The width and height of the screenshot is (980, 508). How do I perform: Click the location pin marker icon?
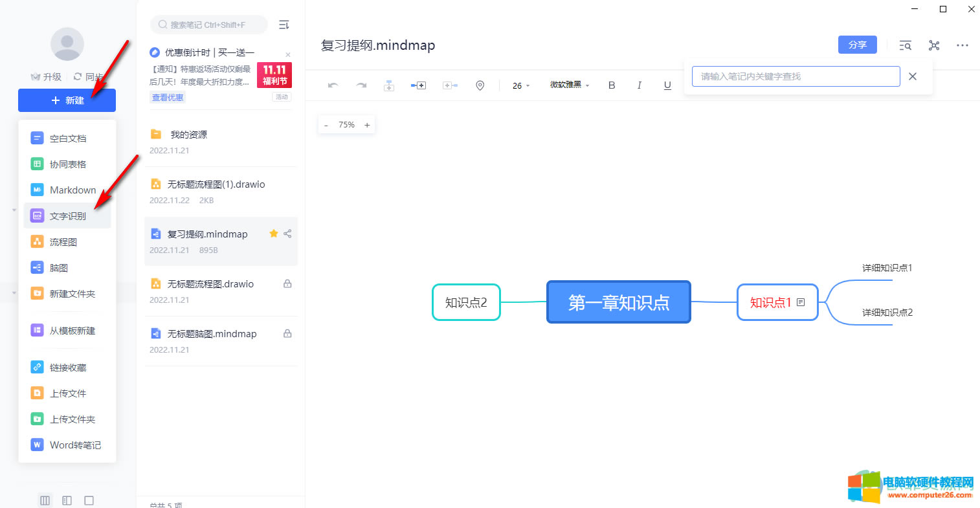pos(480,85)
